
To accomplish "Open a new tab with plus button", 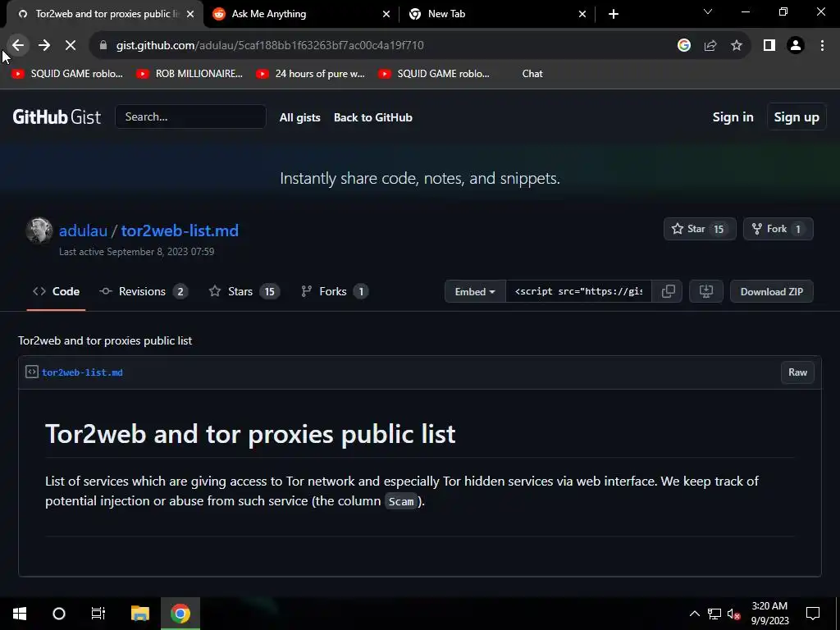I will 614,14.
